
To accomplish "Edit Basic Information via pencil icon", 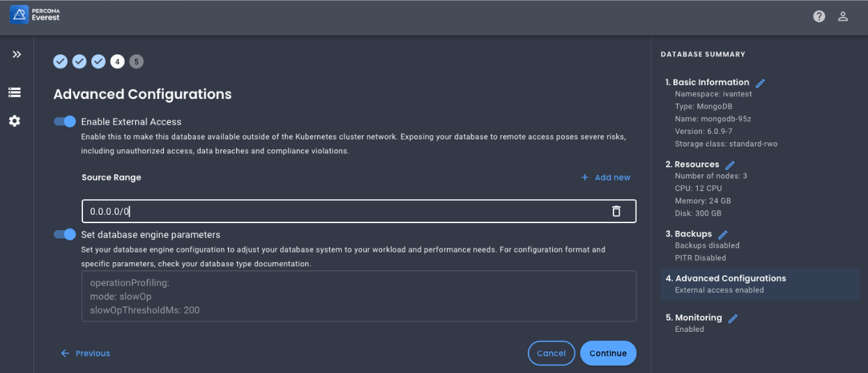I will coord(760,83).
